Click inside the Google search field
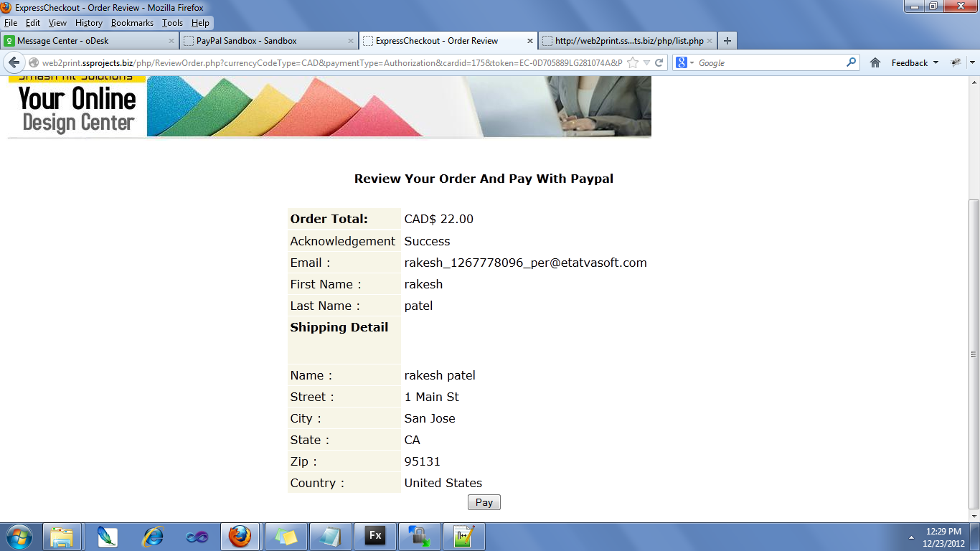The width and height of the screenshot is (980, 551). [x=768, y=62]
